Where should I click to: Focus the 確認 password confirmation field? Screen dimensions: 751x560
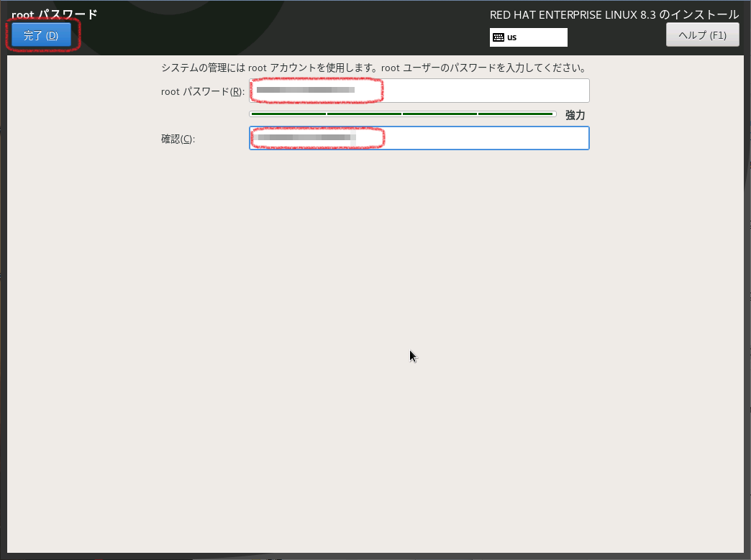tap(419, 138)
